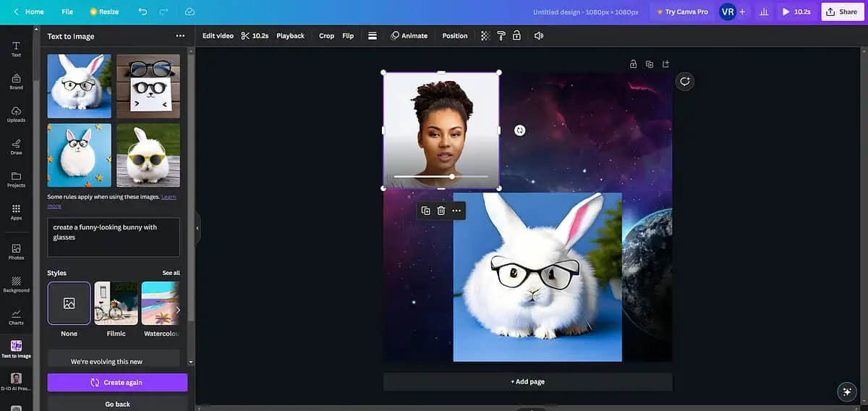The height and width of the screenshot is (411, 868).
Task: Click the copy style paint roller icon
Action: 501,35
